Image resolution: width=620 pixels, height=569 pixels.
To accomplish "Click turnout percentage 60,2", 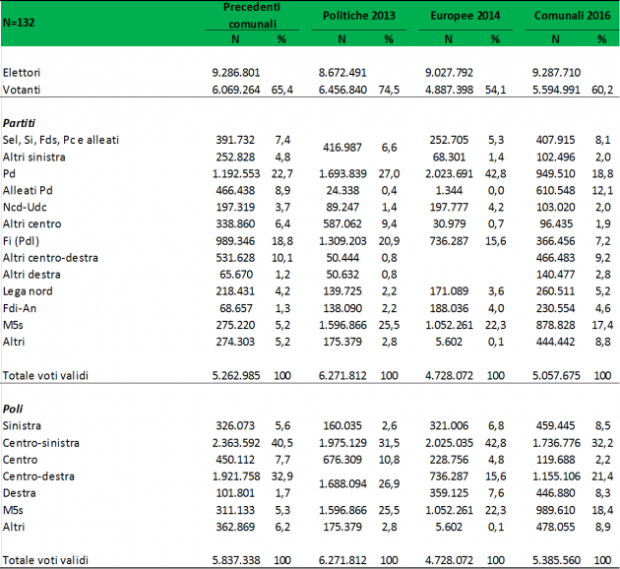I will (x=602, y=90).
